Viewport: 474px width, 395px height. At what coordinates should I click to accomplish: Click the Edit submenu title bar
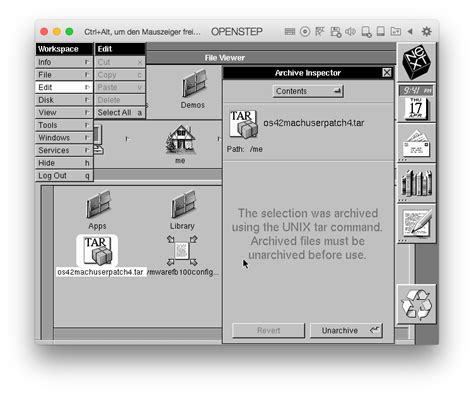coord(120,49)
